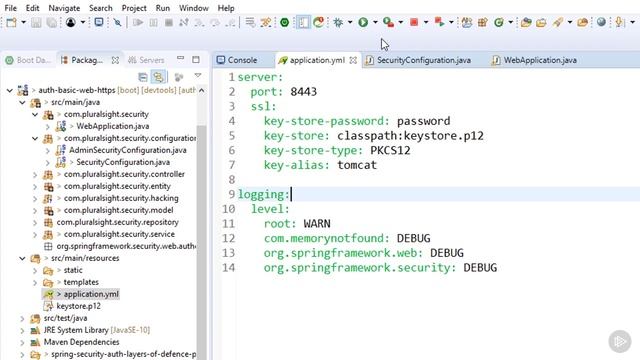Screen dimensions: 640x360
Task: Select keystore.p12 file in tree
Action: tap(78, 306)
